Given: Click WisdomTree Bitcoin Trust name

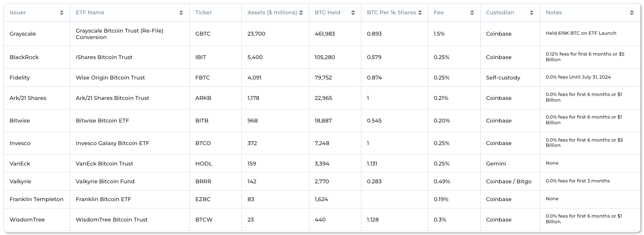Looking at the screenshot, I should 112,220.
